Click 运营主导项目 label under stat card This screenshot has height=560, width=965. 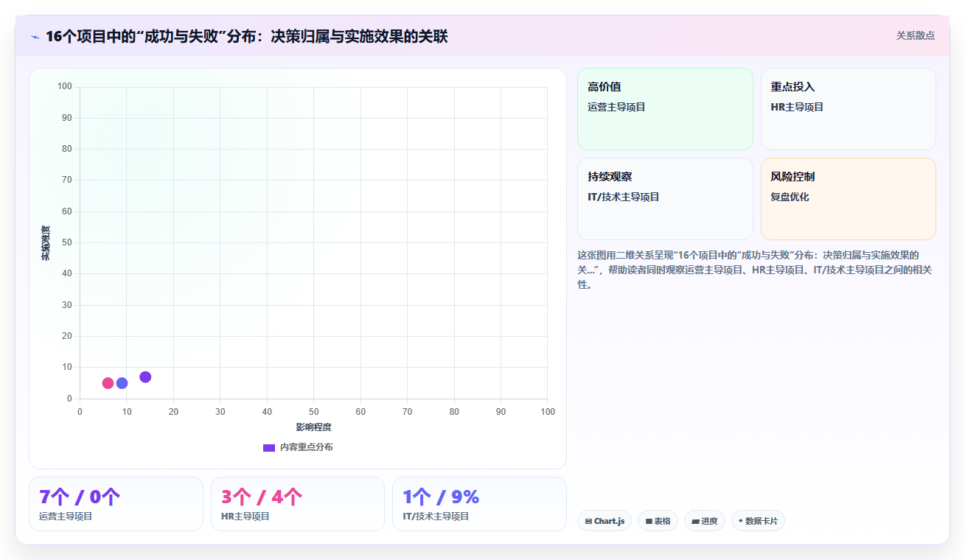[x=66, y=517]
